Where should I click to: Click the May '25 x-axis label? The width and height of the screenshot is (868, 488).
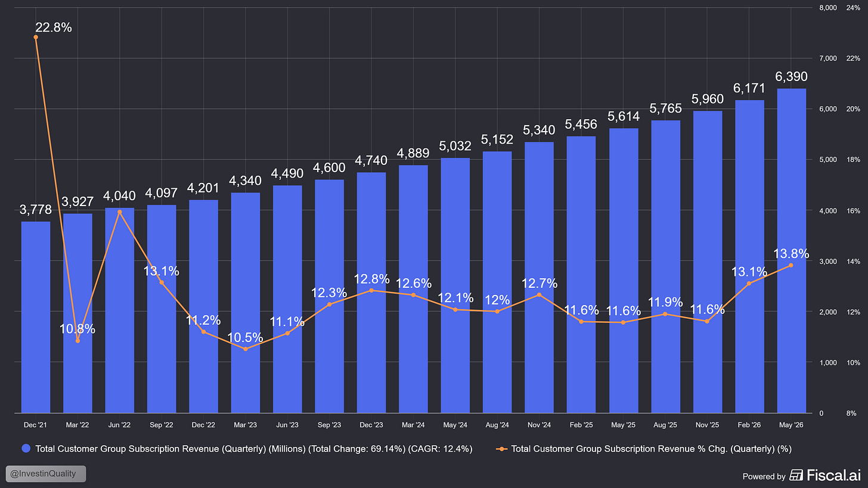tap(623, 425)
